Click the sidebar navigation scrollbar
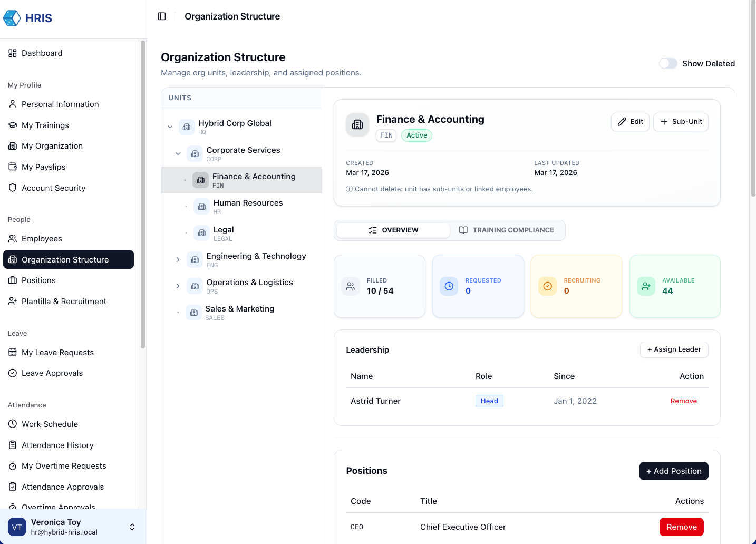Viewport: 756px width, 544px height. pyautogui.click(x=142, y=195)
